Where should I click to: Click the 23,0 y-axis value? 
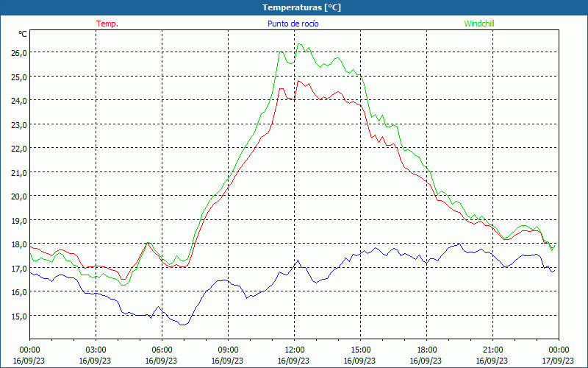pyautogui.click(x=19, y=124)
